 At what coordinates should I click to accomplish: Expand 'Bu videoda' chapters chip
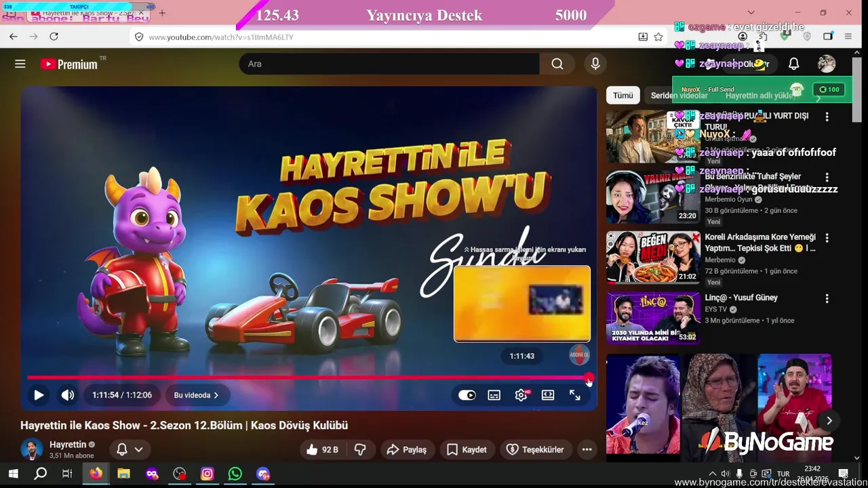196,395
